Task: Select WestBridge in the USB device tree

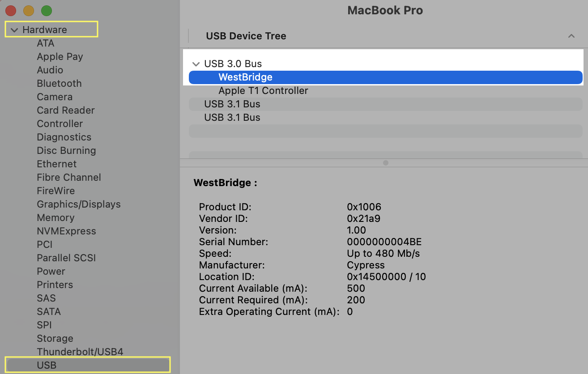Action: 245,77
